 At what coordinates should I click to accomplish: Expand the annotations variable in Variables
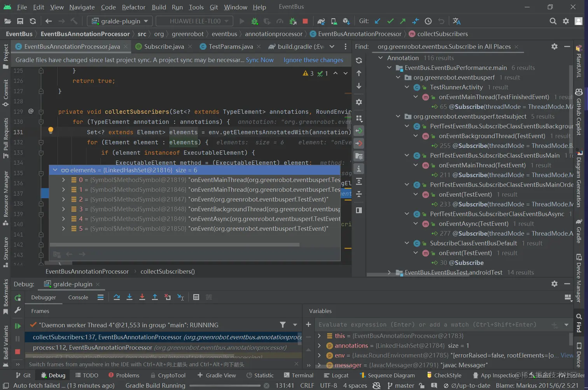[x=319, y=346]
